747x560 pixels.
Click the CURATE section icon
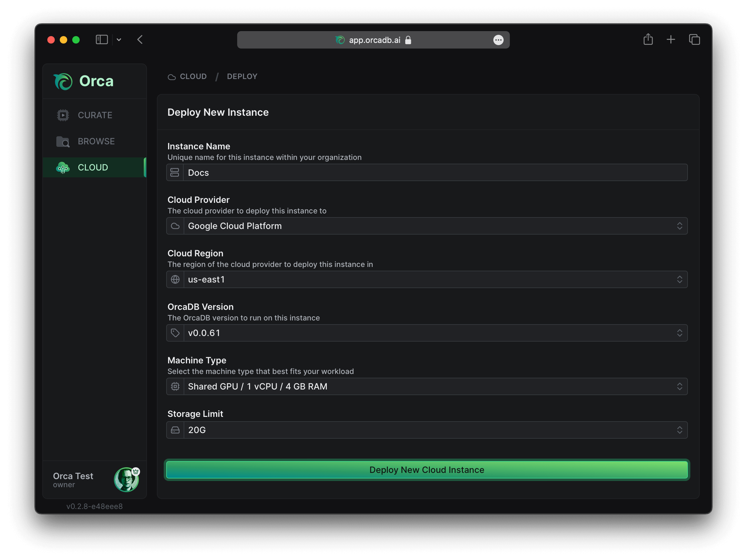coord(63,115)
